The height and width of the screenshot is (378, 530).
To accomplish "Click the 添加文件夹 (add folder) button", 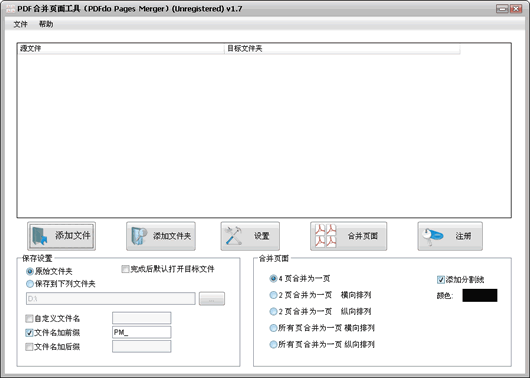I will pos(161,236).
